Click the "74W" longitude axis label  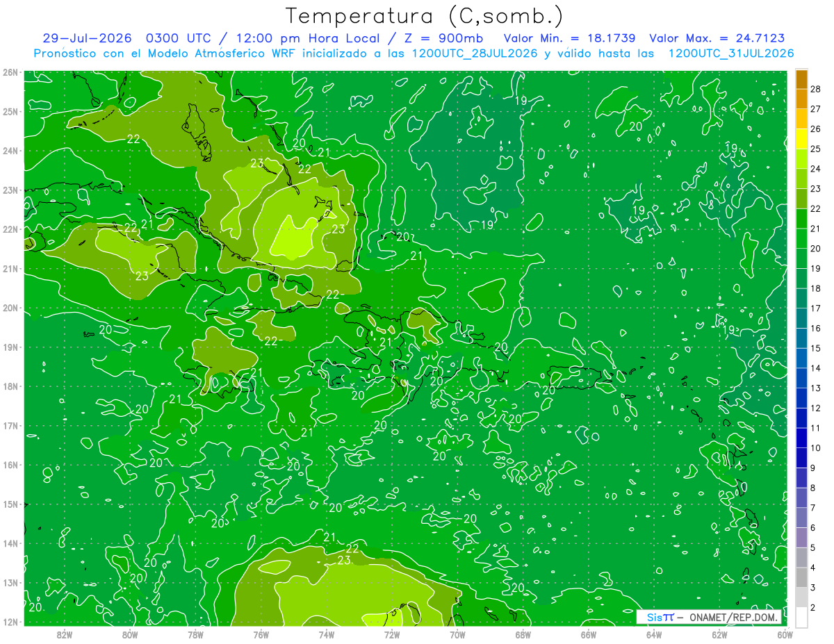(x=326, y=634)
